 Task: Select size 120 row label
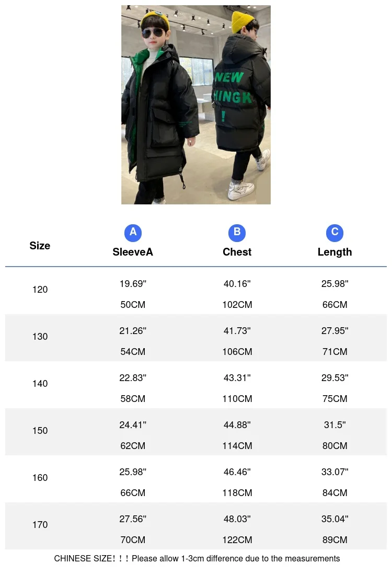(40, 290)
